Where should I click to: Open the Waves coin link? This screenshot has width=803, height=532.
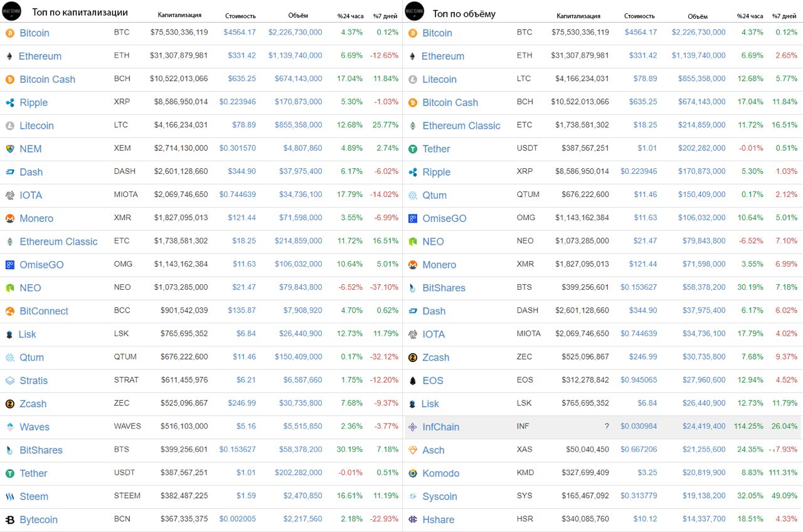click(x=35, y=427)
